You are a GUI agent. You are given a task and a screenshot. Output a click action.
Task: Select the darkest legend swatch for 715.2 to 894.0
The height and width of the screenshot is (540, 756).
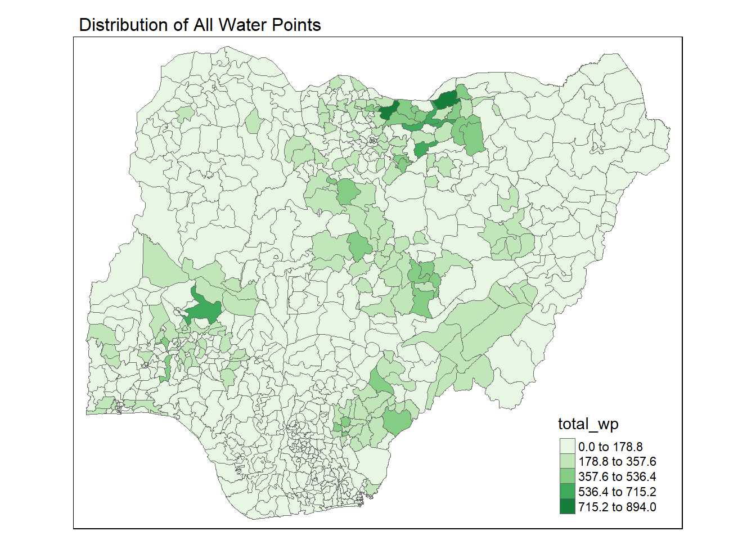pos(567,507)
